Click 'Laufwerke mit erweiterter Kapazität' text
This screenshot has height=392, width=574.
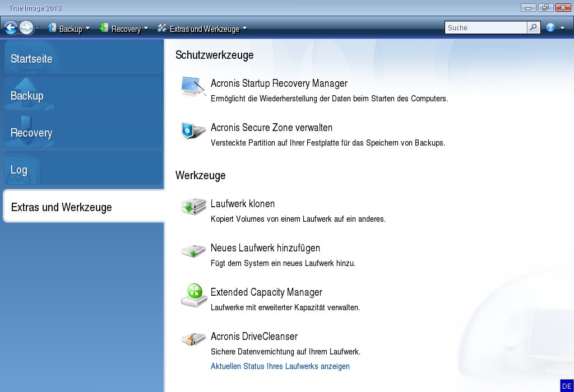[x=285, y=307]
